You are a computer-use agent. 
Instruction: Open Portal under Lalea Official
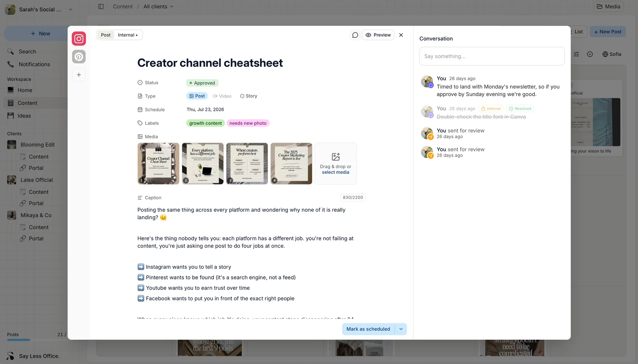pyautogui.click(x=36, y=203)
